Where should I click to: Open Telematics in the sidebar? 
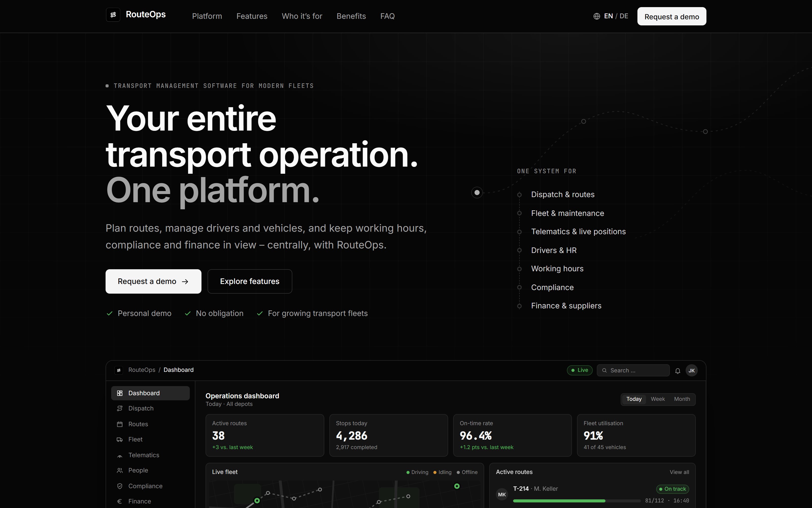pyautogui.click(x=150, y=455)
